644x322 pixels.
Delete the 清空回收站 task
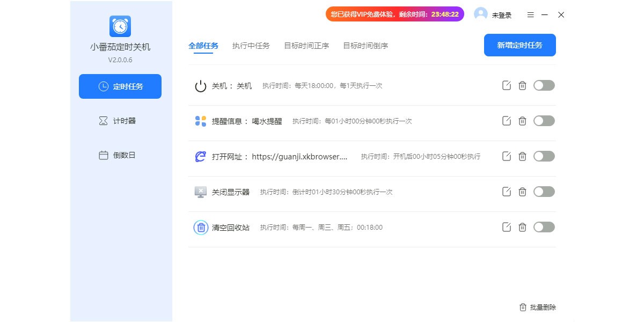(x=522, y=227)
